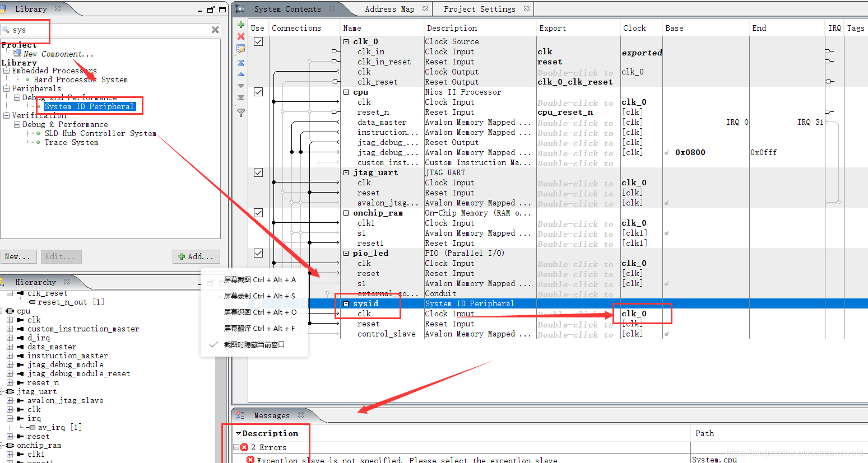The image size is (868, 463).
Task: Close the Project Settings tab
Action: 527,9
